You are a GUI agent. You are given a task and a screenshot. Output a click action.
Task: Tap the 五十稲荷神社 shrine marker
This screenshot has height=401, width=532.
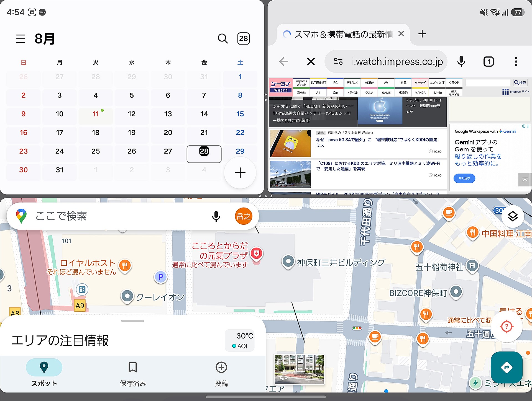473,266
